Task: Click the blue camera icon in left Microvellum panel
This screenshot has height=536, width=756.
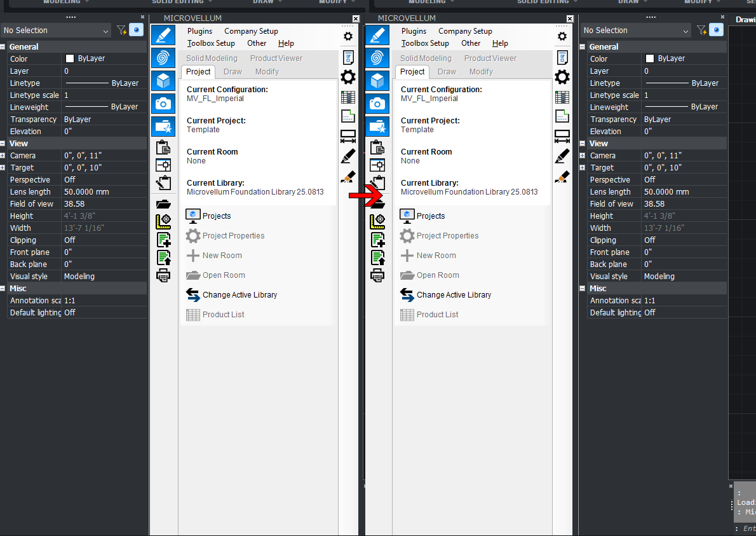Action: pyautogui.click(x=164, y=103)
